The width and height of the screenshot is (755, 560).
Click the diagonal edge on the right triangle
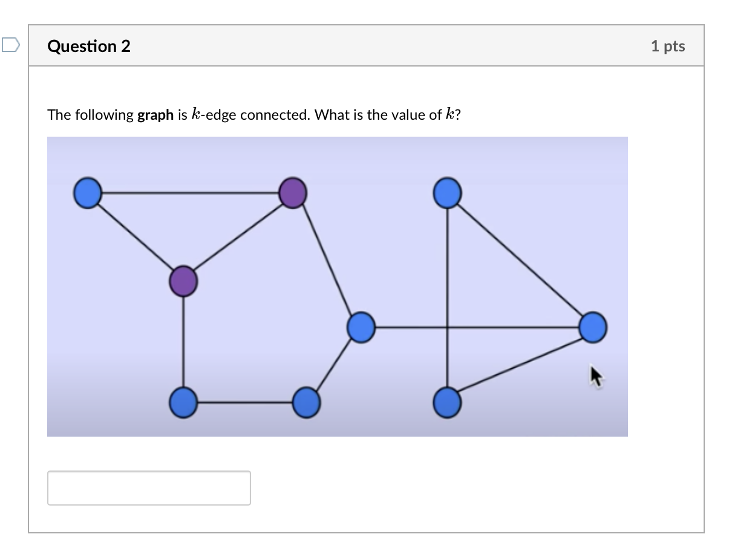pos(520,260)
